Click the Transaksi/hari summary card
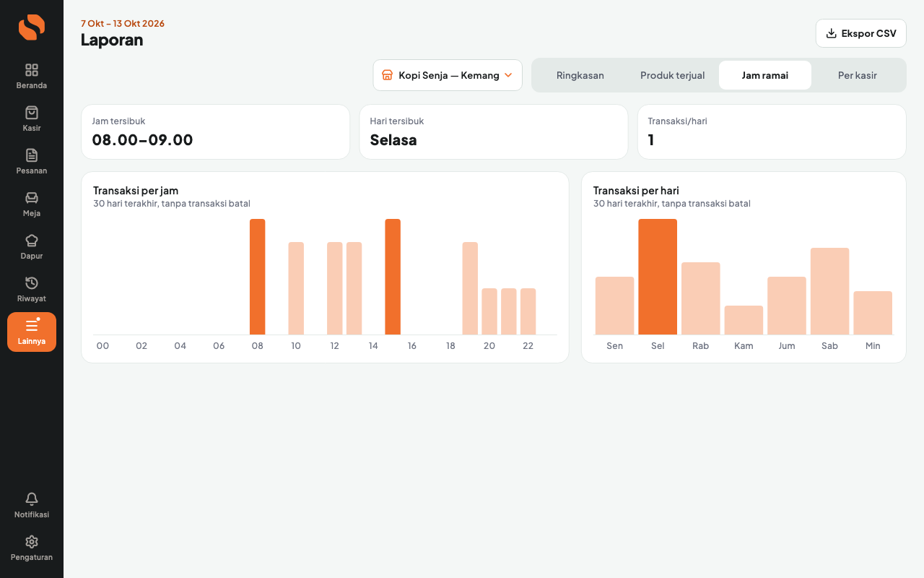The width and height of the screenshot is (924, 578). tap(772, 131)
